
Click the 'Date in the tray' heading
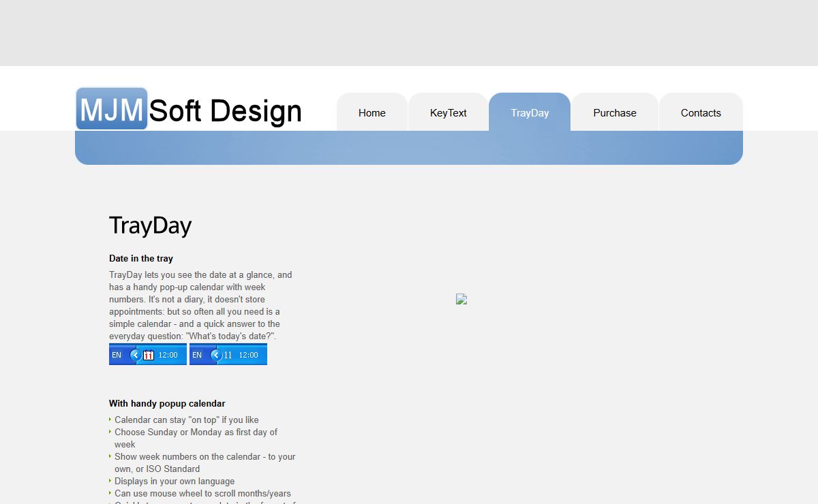141,259
